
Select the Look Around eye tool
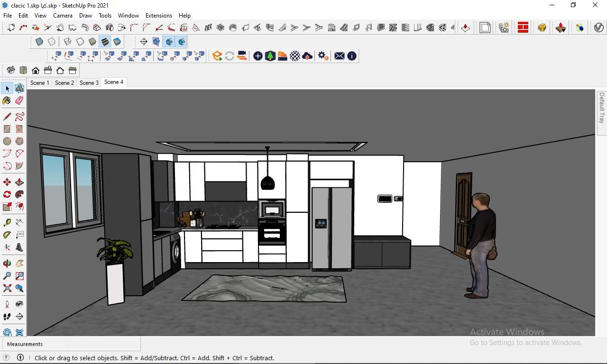click(x=19, y=304)
